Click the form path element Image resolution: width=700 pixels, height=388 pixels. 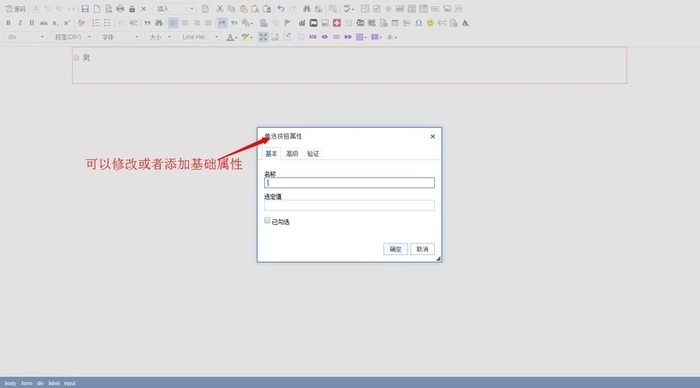click(27, 383)
